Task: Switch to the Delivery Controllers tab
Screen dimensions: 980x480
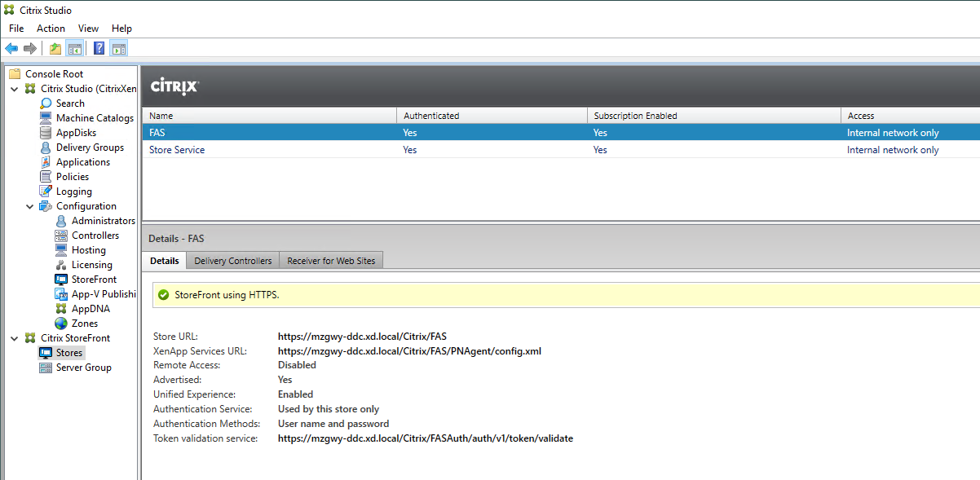Action: pos(233,261)
